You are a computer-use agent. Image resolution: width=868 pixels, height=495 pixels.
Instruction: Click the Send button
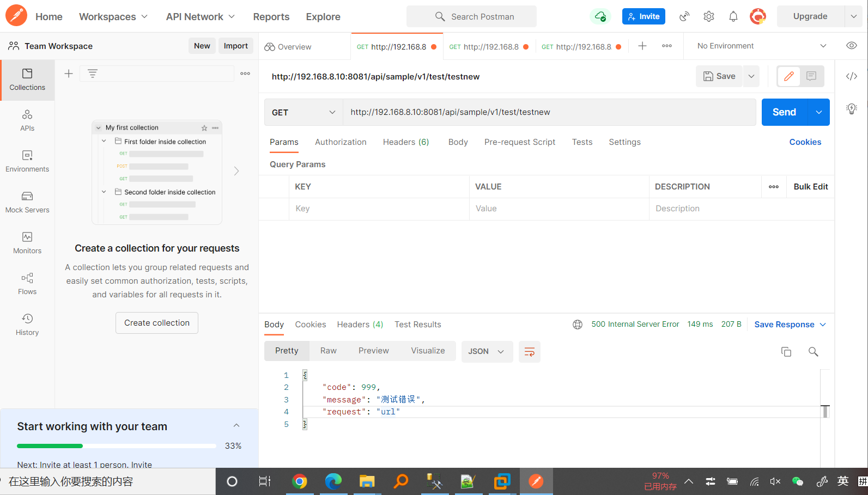tap(784, 112)
